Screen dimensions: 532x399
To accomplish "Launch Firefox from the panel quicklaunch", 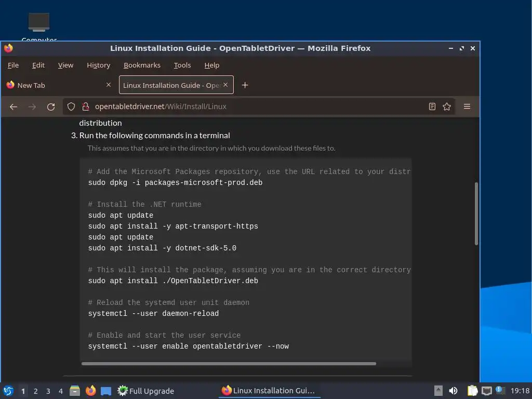I will point(90,391).
